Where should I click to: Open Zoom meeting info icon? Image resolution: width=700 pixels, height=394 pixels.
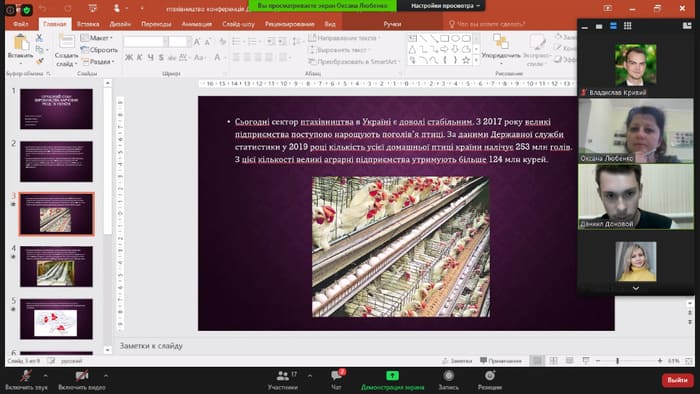(x=10, y=10)
